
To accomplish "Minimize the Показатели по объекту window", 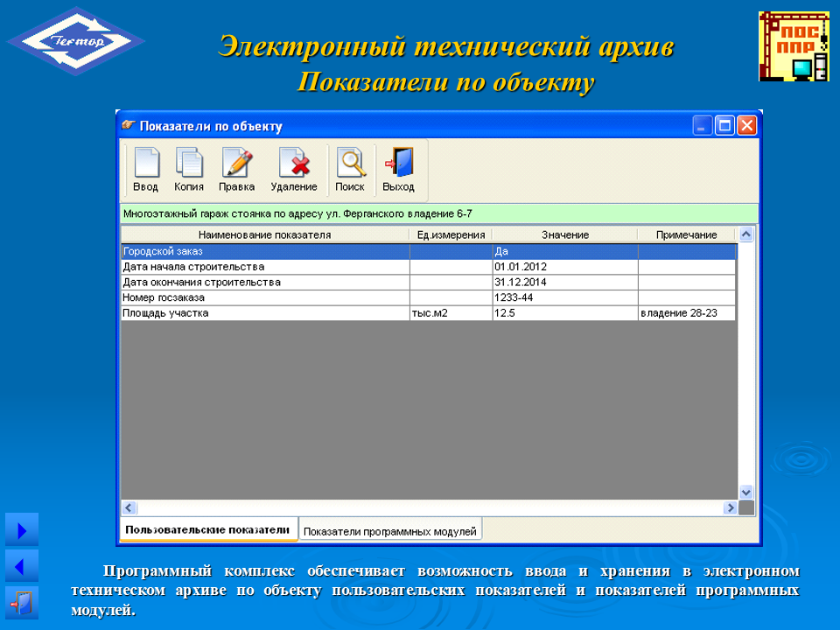I will click(x=702, y=126).
